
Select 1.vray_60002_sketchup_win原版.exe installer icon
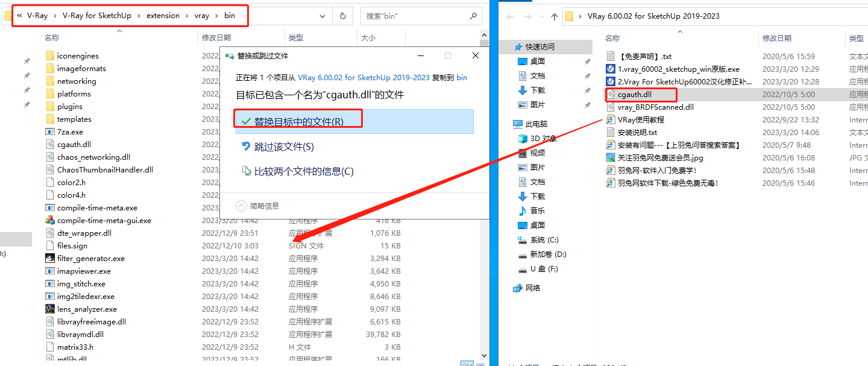pos(611,69)
